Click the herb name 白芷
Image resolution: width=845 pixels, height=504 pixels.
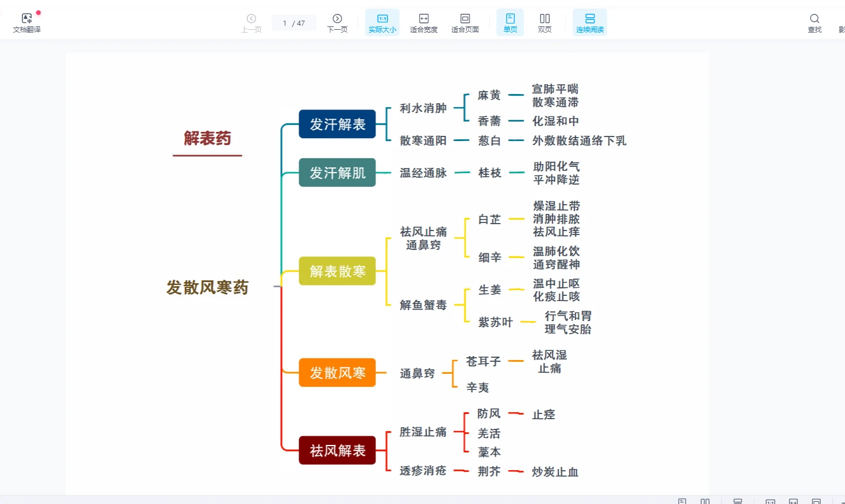click(x=490, y=219)
